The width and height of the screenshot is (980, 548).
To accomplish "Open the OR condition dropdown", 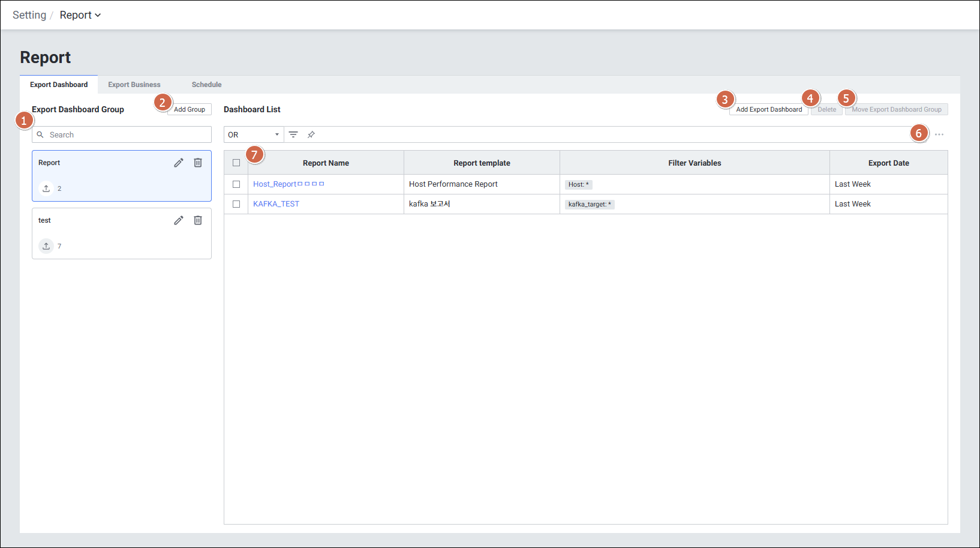I will (254, 134).
